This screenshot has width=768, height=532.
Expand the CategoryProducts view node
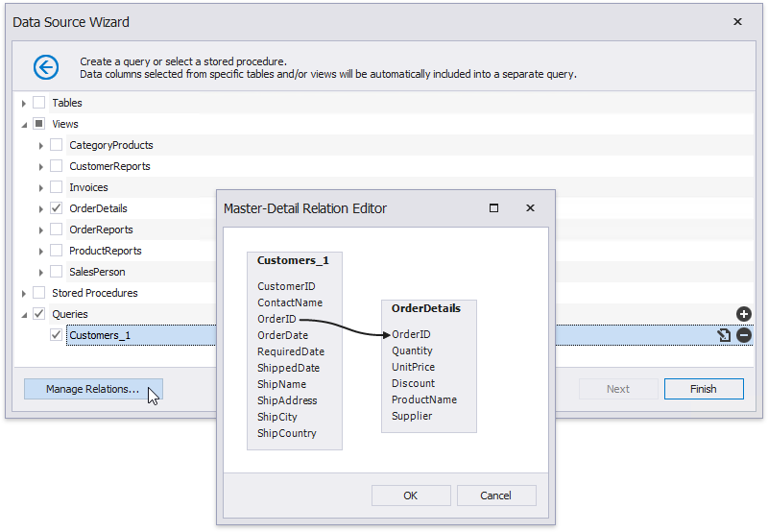coord(41,145)
